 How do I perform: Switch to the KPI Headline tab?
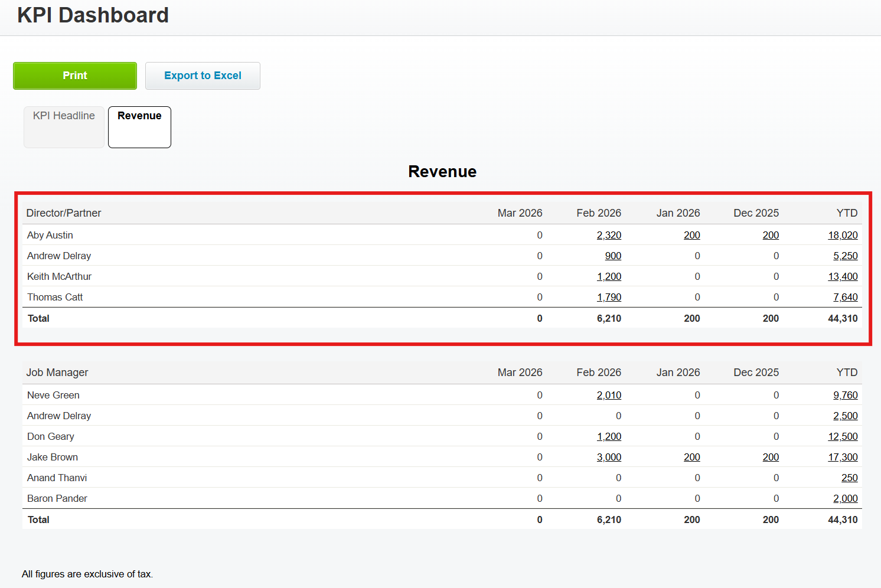pyautogui.click(x=64, y=127)
